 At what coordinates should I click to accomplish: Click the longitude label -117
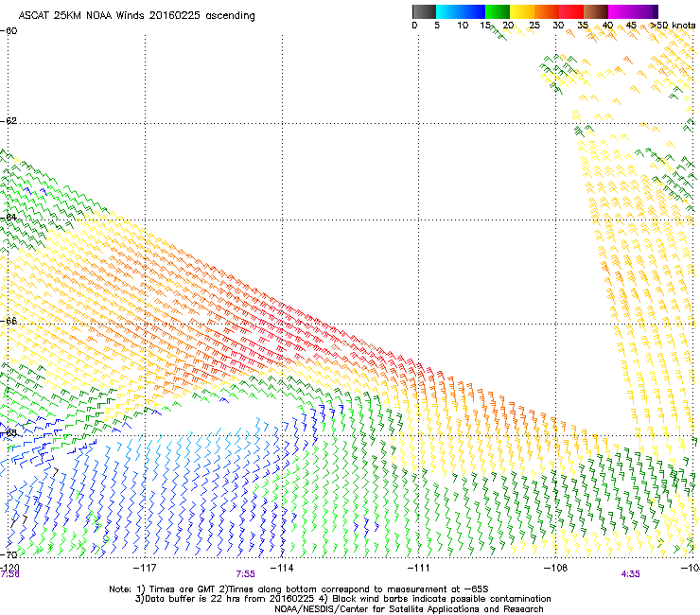point(145,568)
